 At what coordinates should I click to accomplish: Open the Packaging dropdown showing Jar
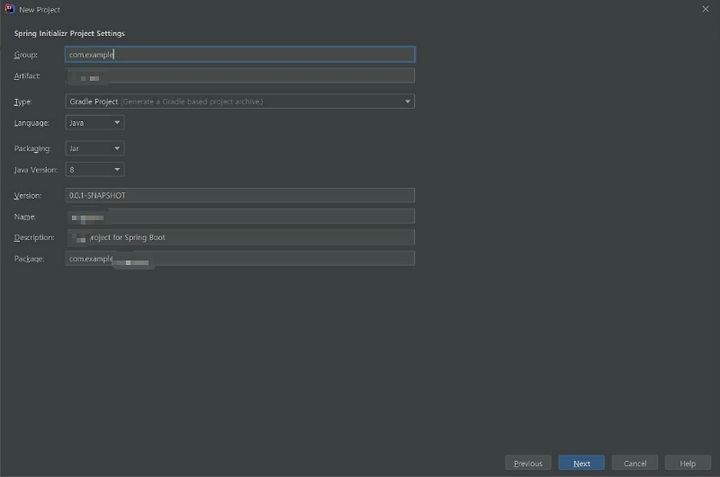pos(95,148)
